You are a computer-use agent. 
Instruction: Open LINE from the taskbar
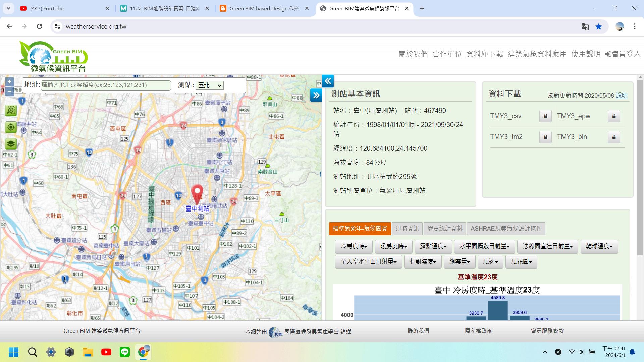[x=125, y=352]
